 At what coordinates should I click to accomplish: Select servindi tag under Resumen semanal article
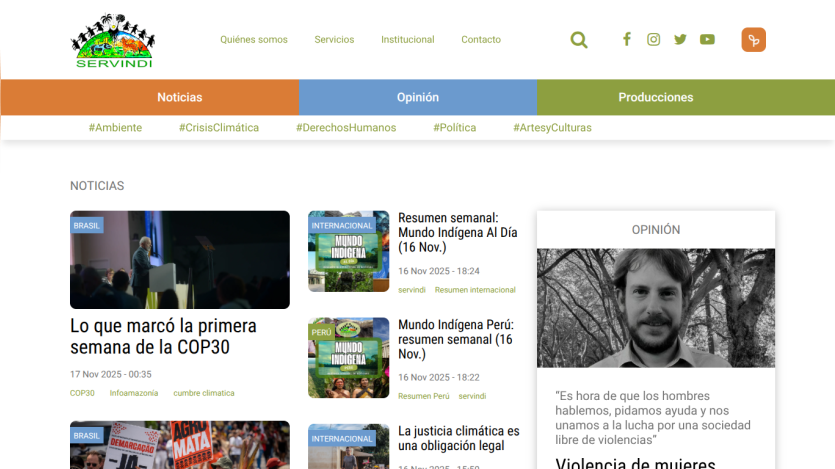tap(412, 290)
